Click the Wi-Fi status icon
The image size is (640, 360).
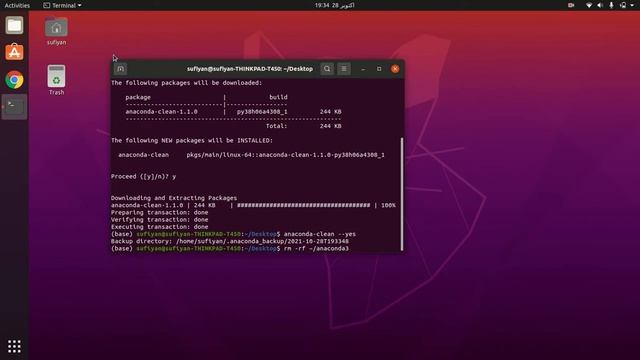click(589, 5)
